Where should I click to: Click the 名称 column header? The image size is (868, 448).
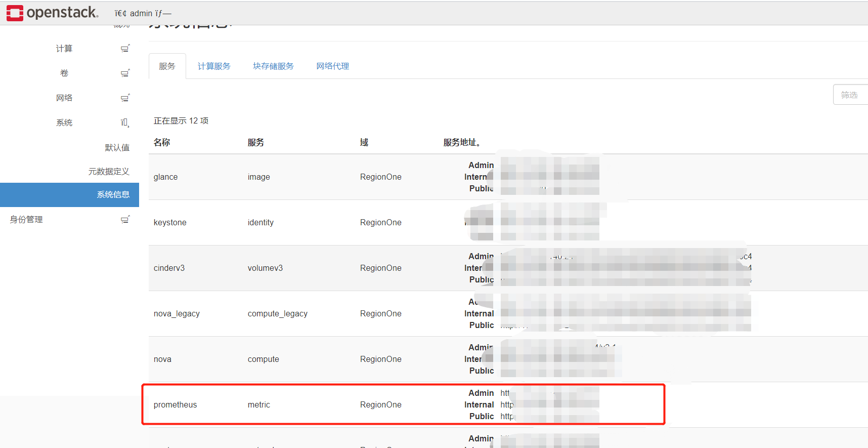click(x=162, y=143)
